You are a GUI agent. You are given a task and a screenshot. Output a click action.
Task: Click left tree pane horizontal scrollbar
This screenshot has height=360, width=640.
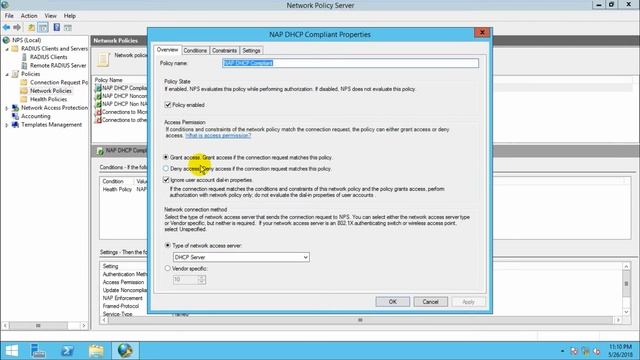(45, 325)
